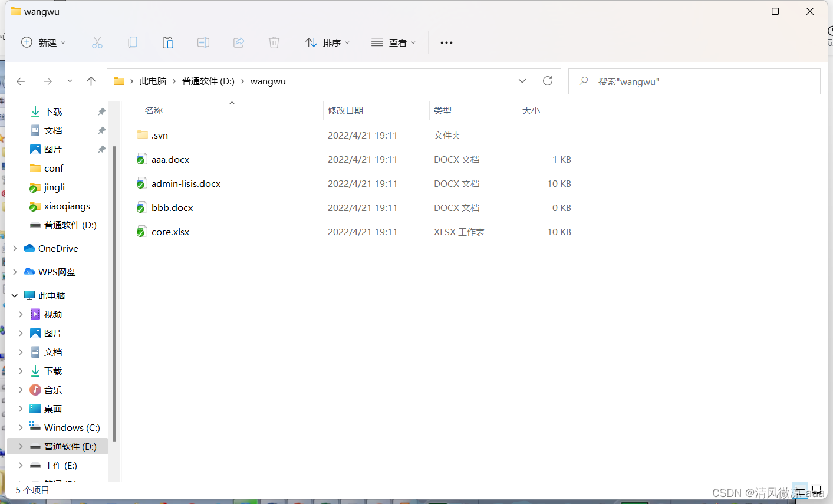Click 普通软件 (D:) breadcrumb segment
The image size is (833, 504).
(x=208, y=81)
